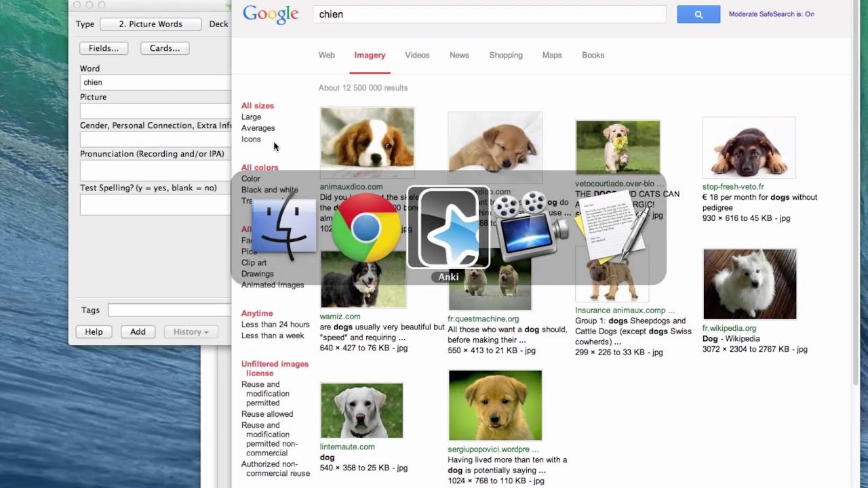Click 'About 12 500 000 results' text
Image resolution: width=868 pixels, height=488 pixels.
[363, 87]
